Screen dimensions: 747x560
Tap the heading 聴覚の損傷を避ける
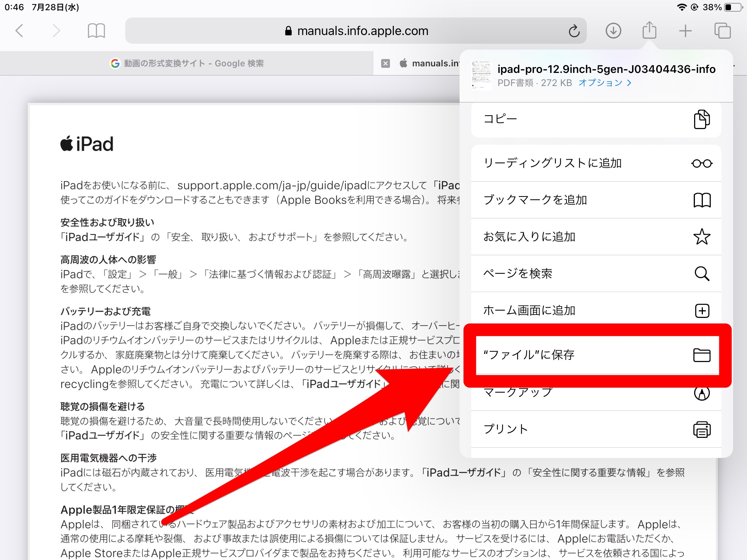(x=102, y=407)
